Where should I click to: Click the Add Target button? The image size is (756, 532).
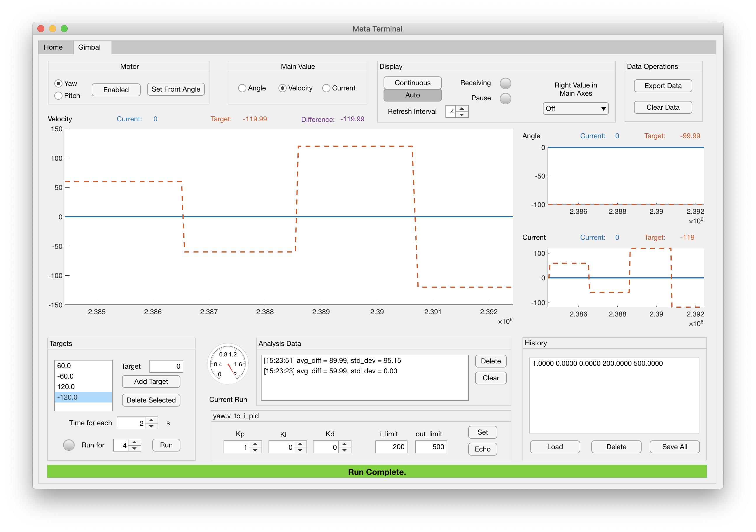(x=151, y=381)
